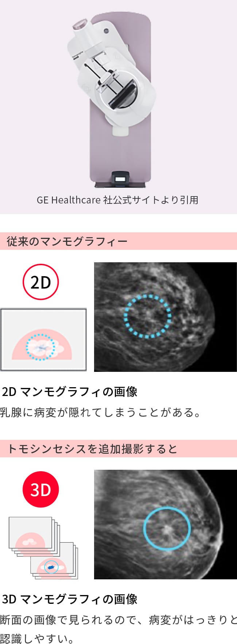The height and width of the screenshot is (644, 237).
Task: Click the solid blue circle on 3D mammogram
Action: coord(167,528)
